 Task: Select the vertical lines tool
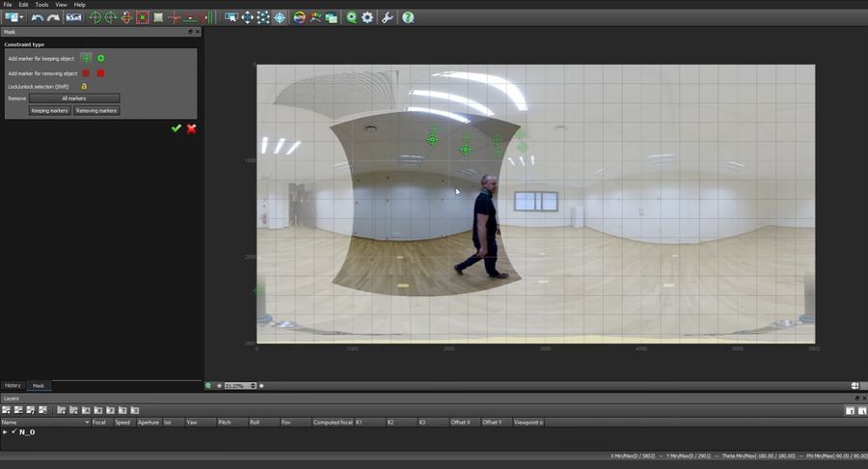click(207, 17)
